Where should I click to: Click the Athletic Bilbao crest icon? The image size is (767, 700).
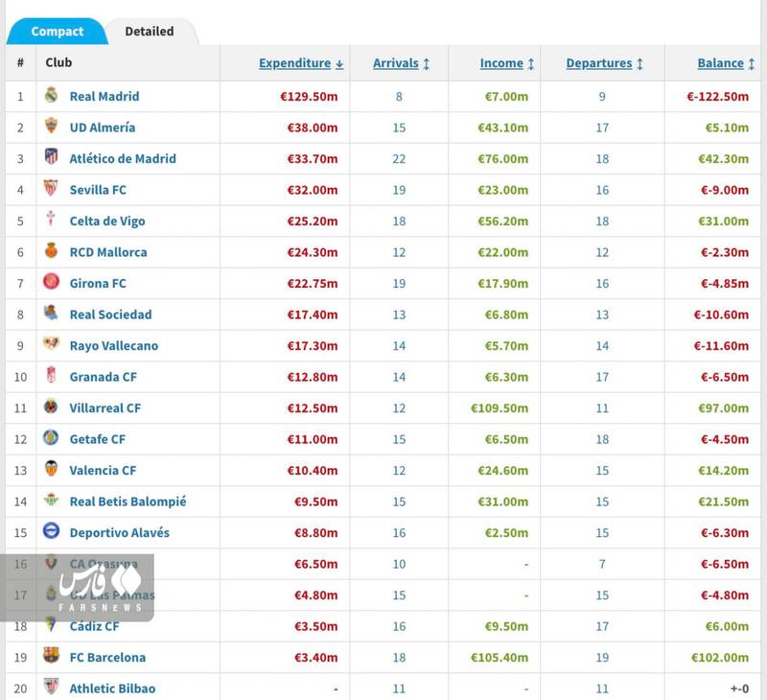[x=51, y=687]
